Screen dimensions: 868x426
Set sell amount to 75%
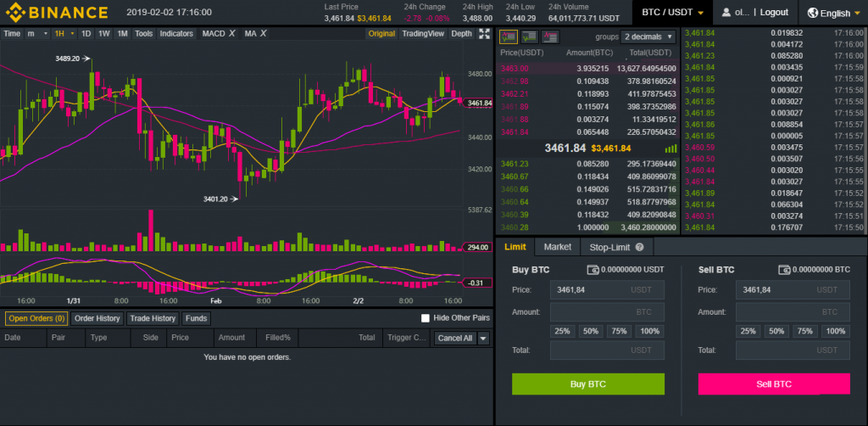805,331
